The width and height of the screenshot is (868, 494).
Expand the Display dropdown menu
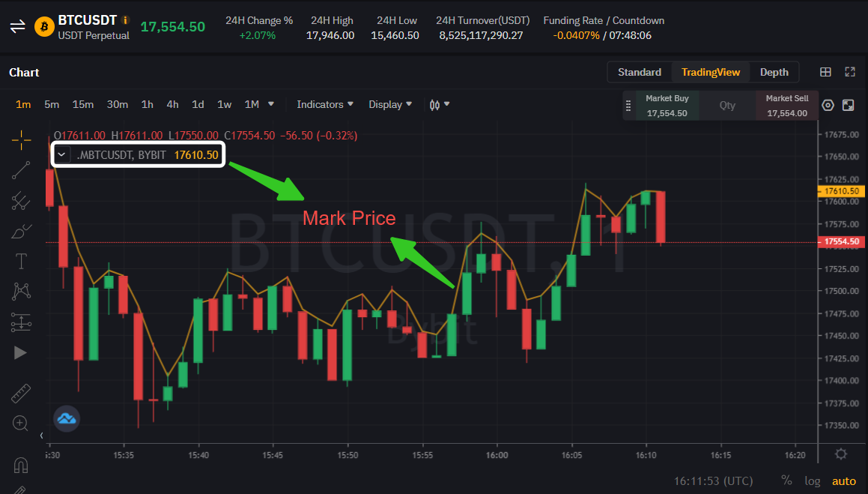point(390,104)
